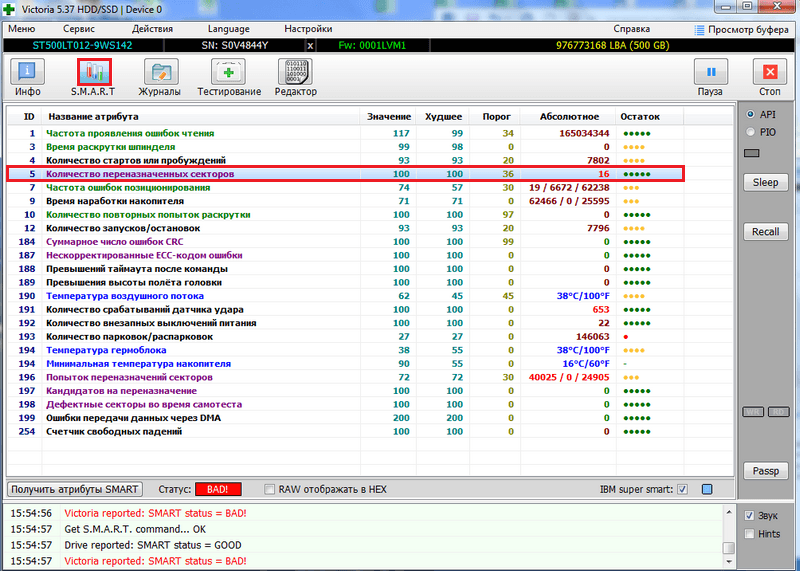This screenshot has width=800, height=571.
Task: Click the WR indicator button
Action: point(753,412)
